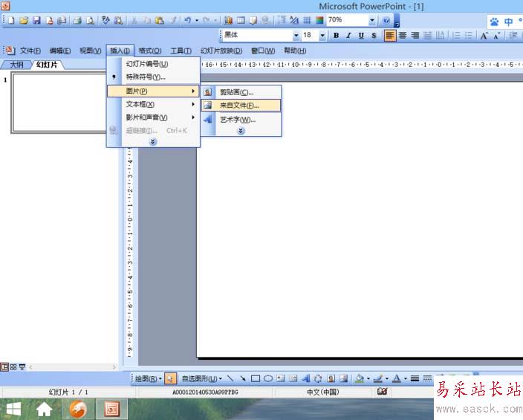Screen dimensions: 523x420
Task: Expand the Insert menu's hidden items chevron
Action: 153,141
